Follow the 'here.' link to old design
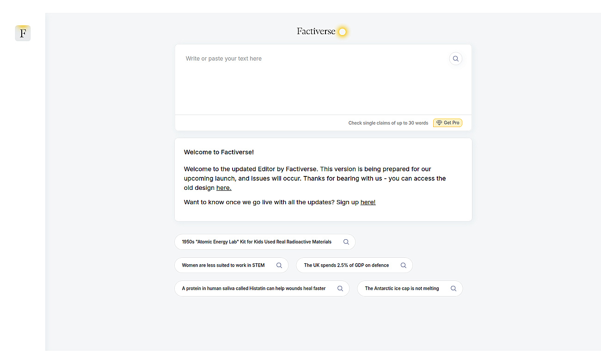This screenshot has height=364, width=601. click(224, 188)
